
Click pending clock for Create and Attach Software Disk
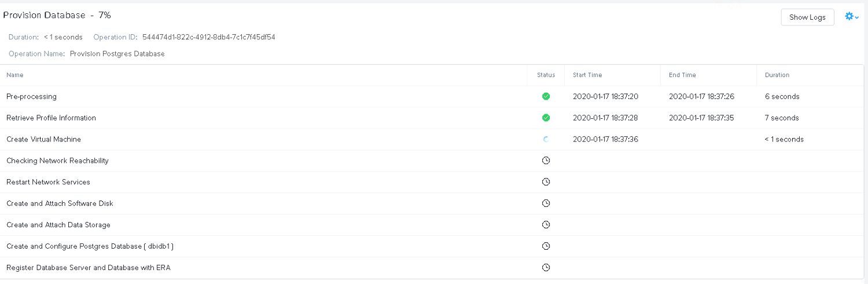pos(546,203)
